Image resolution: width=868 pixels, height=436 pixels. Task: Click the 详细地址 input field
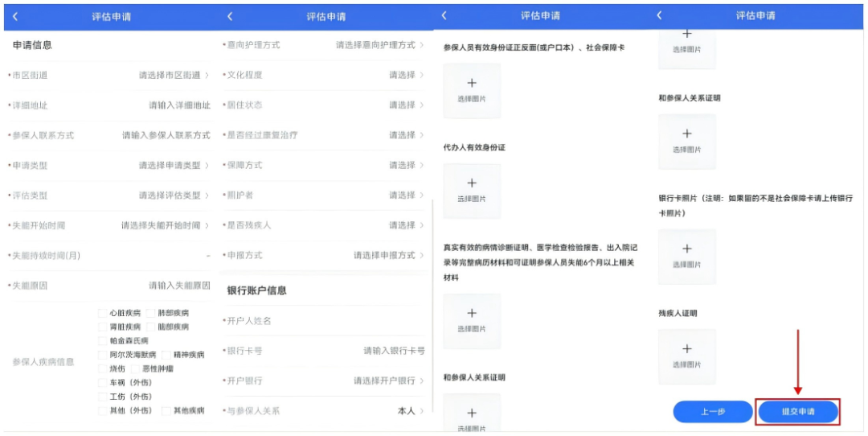point(178,105)
